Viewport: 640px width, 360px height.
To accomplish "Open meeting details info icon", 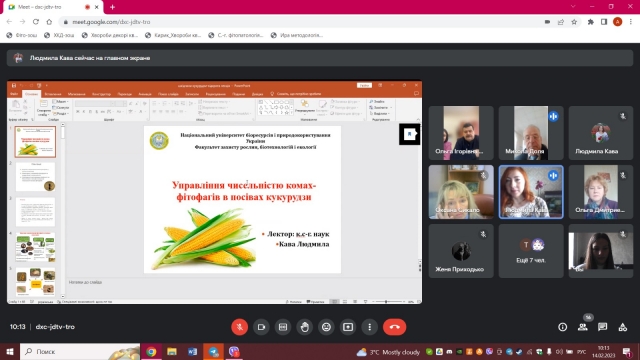I will [x=562, y=327].
